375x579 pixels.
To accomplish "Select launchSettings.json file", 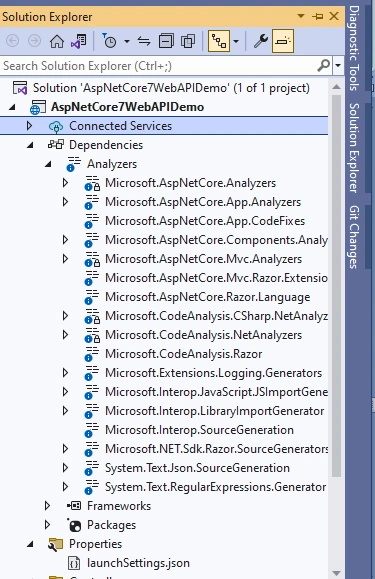I will tap(138, 563).
